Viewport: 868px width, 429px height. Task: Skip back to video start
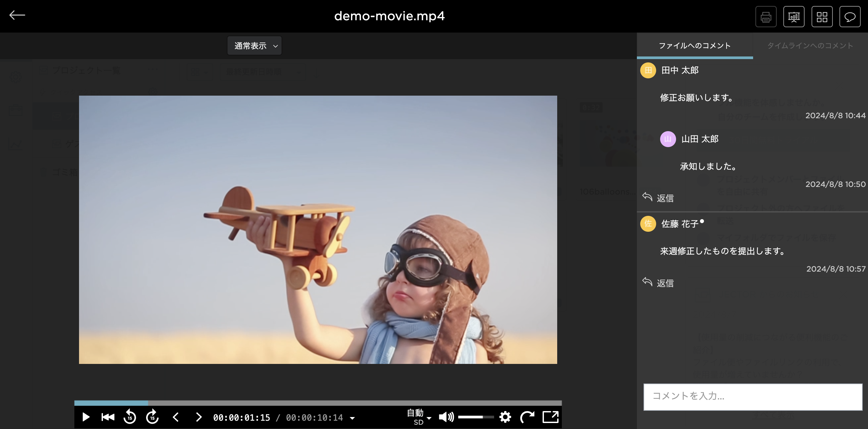tap(108, 417)
